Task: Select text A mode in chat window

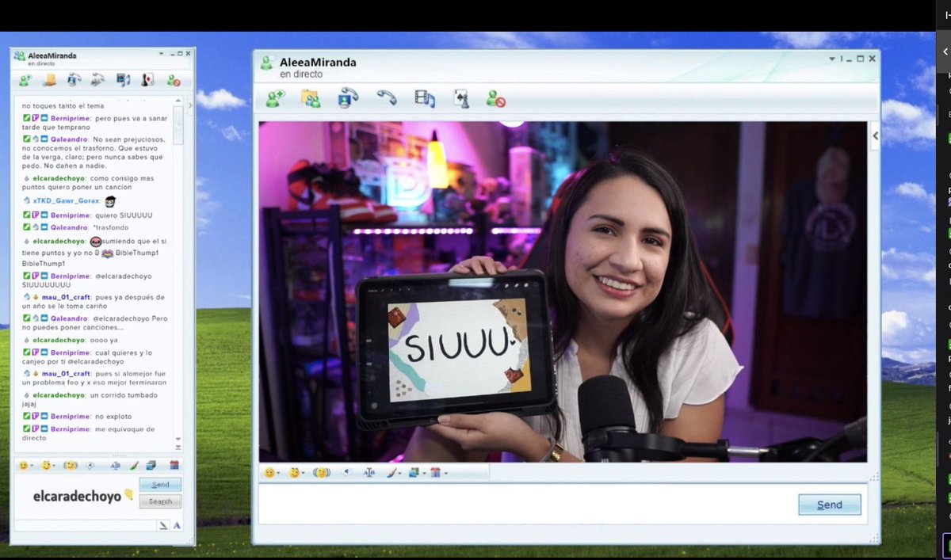Action: pos(177,525)
